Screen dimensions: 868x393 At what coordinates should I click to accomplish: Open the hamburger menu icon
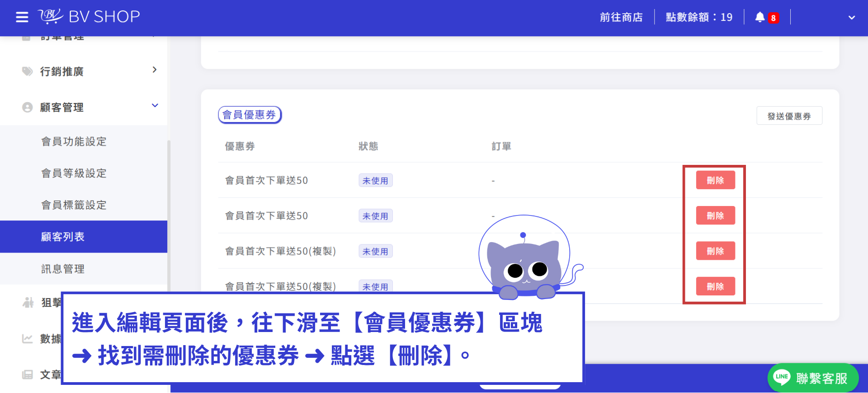tap(22, 17)
